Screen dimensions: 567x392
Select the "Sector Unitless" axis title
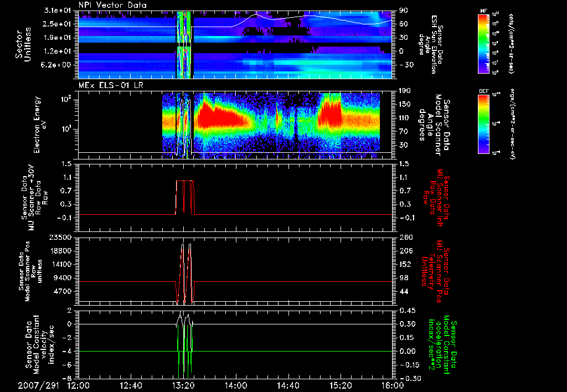23,44
